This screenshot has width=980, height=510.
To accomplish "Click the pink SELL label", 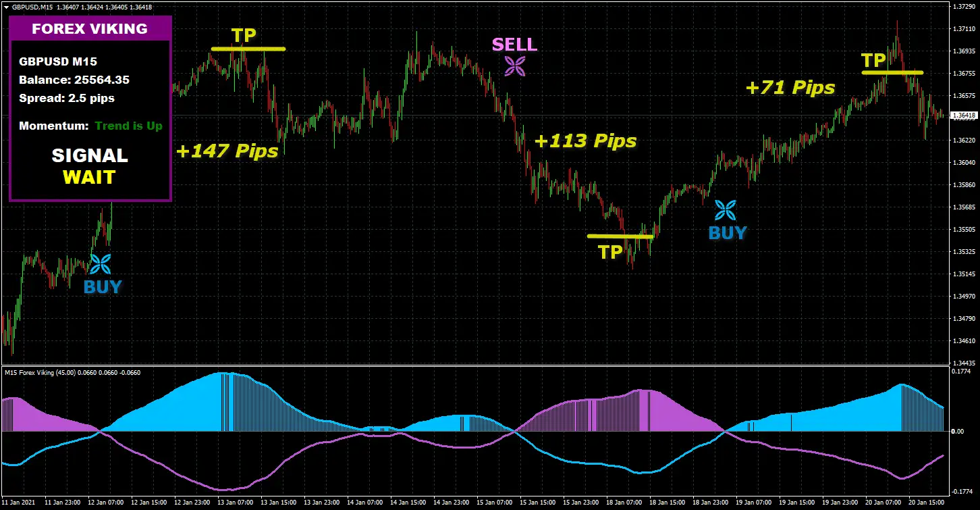I will [x=515, y=45].
